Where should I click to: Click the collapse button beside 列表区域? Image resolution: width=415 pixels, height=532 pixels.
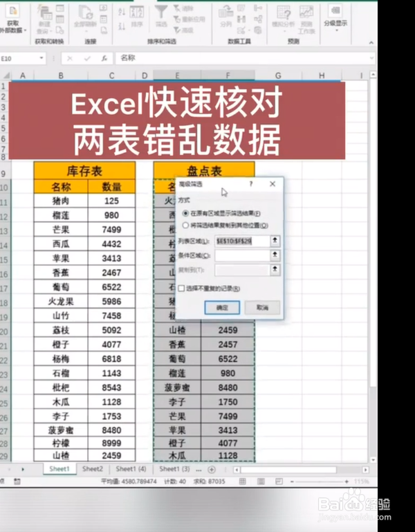(275, 241)
